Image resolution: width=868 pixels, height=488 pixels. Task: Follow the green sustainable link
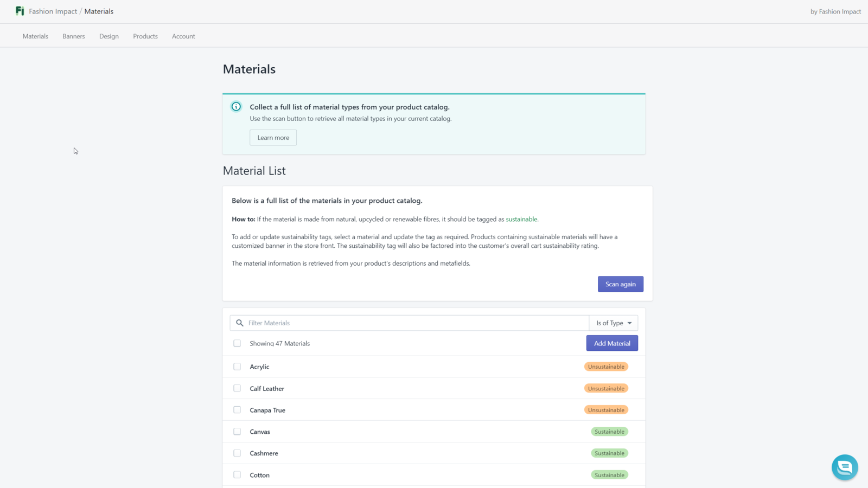(x=521, y=219)
